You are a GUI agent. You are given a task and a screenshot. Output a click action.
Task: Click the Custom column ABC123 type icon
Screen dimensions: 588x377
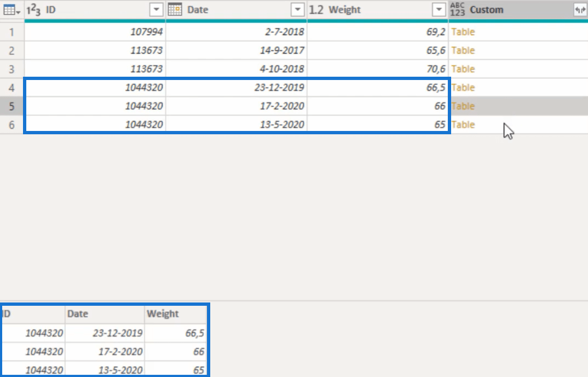[x=457, y=9]
